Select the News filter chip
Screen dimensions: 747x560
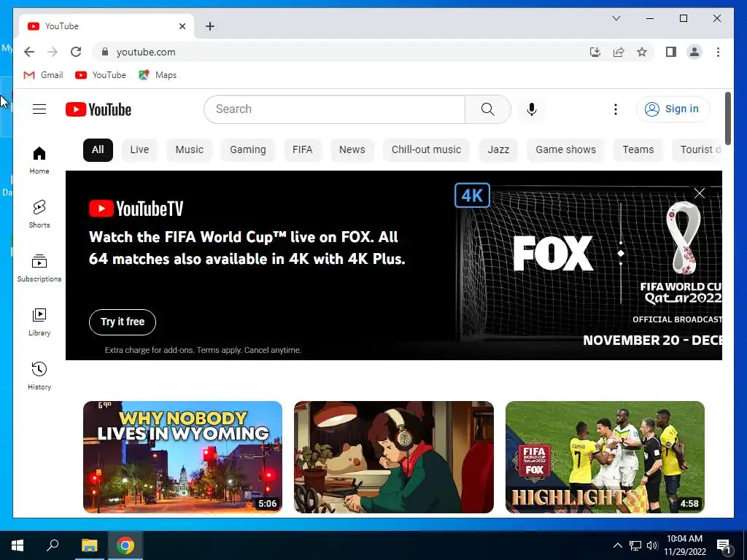(x=352, y=149)
